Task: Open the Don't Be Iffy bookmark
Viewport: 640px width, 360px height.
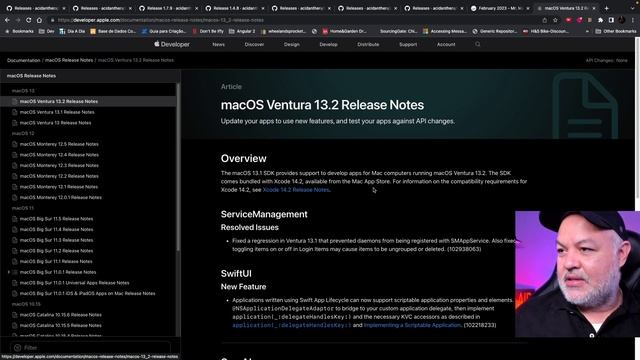Action: tap(208, 31)
